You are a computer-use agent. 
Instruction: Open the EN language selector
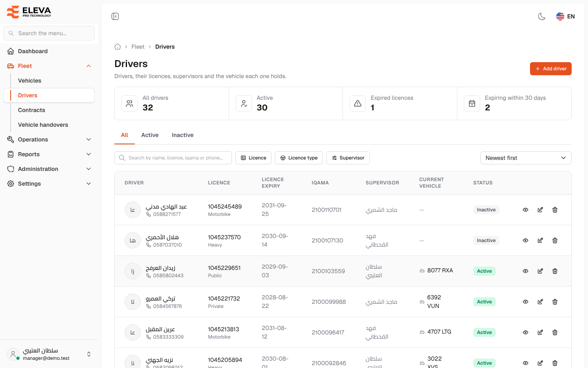pos(566,16)
